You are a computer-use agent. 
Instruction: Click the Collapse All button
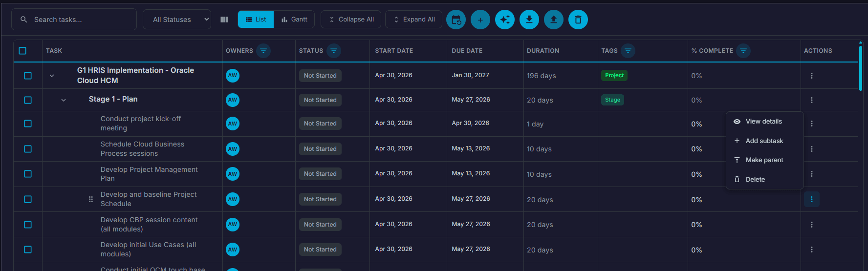click(351, 20)
